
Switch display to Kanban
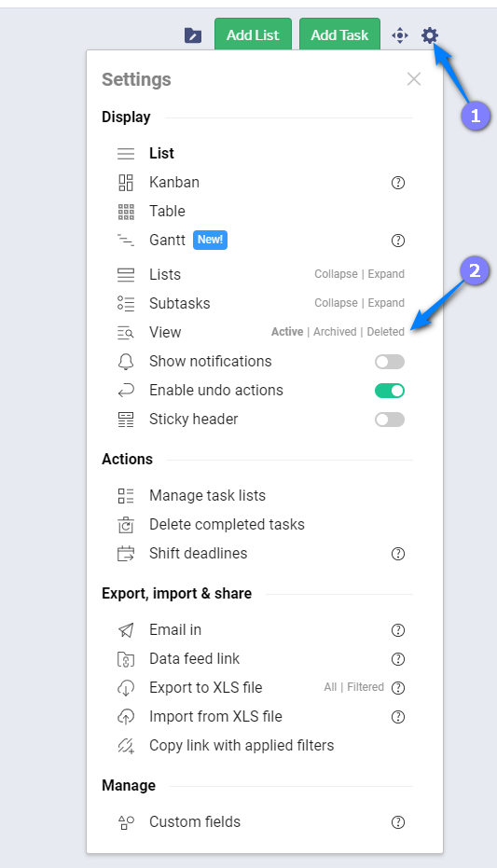[x=174, y=182]
